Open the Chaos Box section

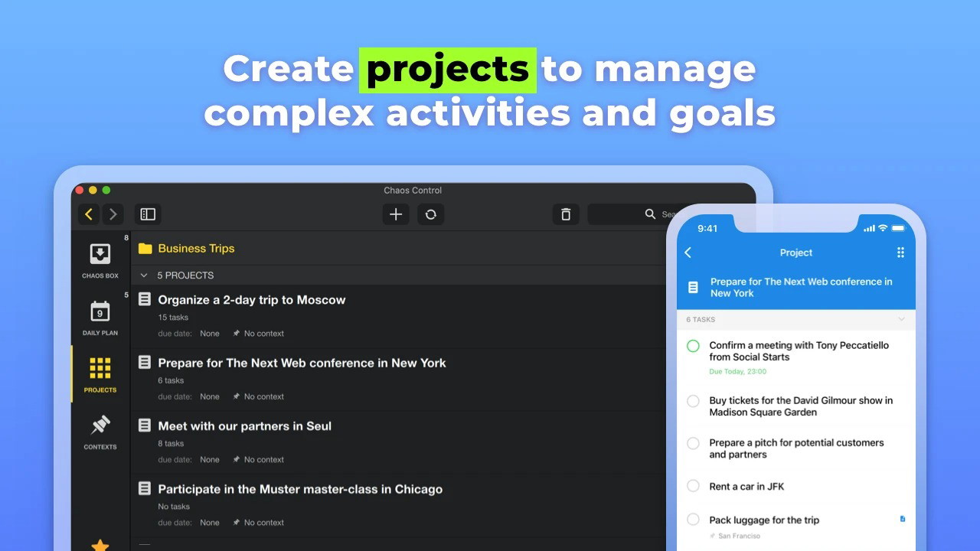pyautogui.click(x=100, y=260)
